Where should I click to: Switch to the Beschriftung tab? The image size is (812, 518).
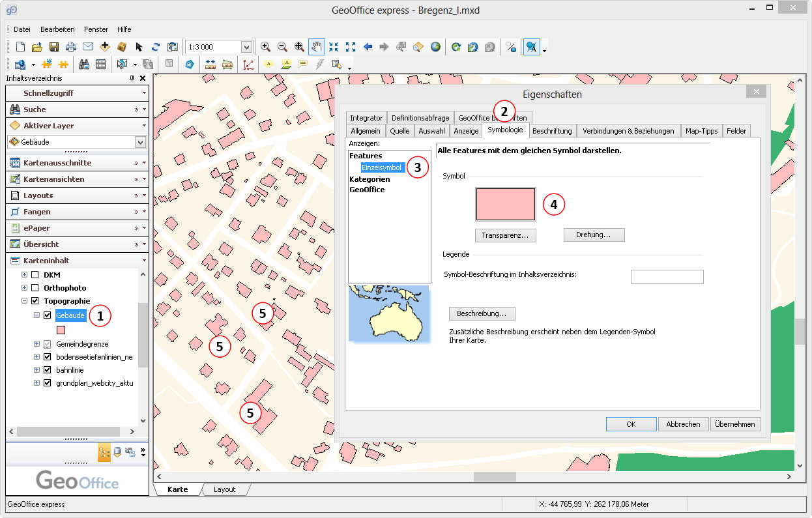551,131
